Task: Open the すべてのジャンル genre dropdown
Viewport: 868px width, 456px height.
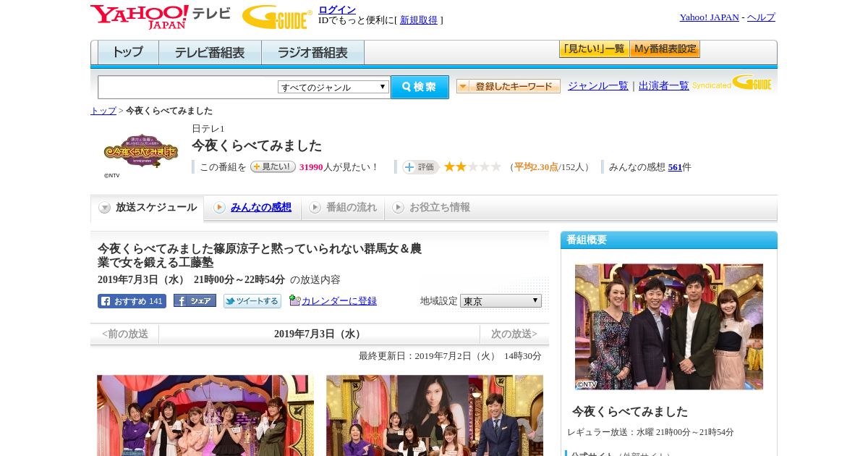Action: (x=333, y=87)
